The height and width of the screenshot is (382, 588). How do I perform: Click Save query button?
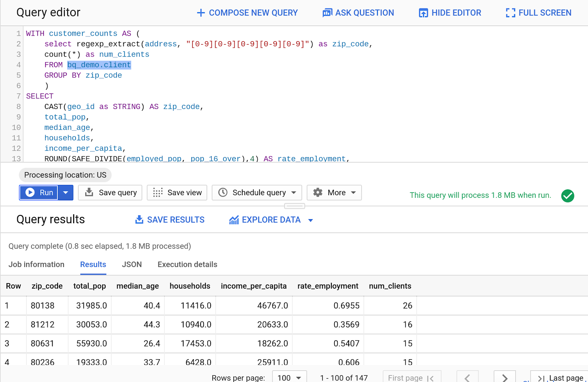110,193
